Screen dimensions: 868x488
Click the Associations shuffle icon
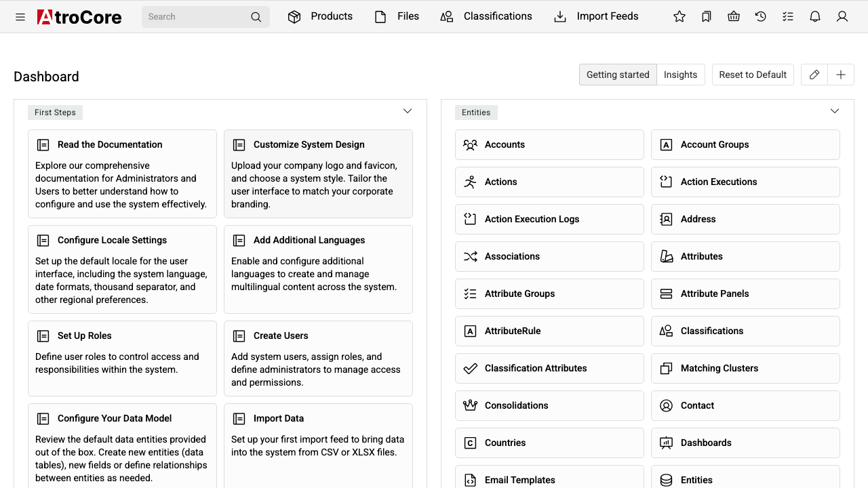tap(470, 257)
